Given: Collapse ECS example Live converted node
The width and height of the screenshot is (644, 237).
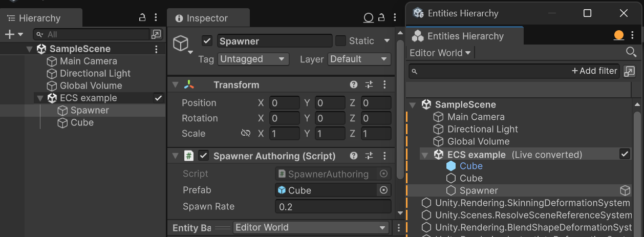Looking at the screenshot, I should pyautogui.click(x=425, y=155).
